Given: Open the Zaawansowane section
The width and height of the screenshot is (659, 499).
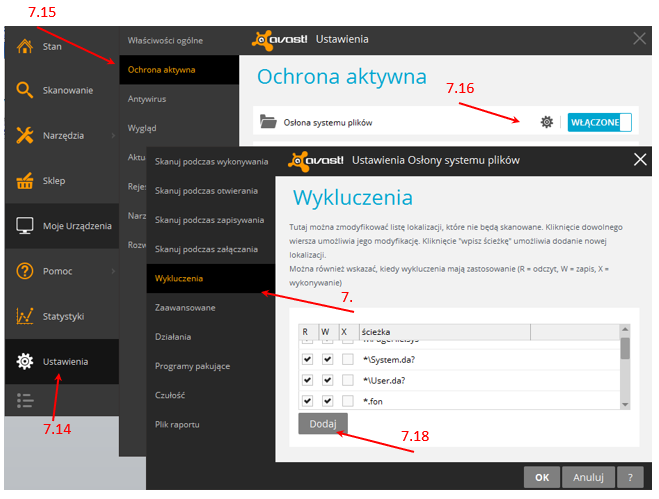Looking at the screenshot, I should 211,308.
